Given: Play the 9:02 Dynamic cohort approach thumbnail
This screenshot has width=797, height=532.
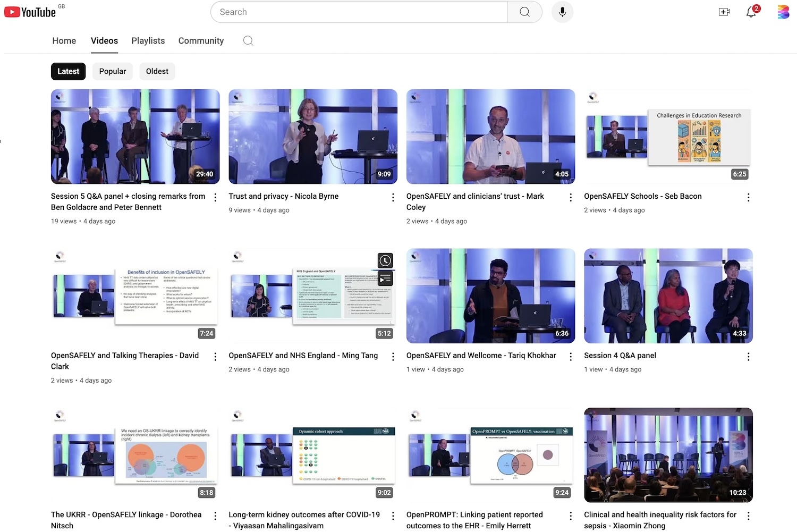Looking at the screenshot, I should point(313,455).
